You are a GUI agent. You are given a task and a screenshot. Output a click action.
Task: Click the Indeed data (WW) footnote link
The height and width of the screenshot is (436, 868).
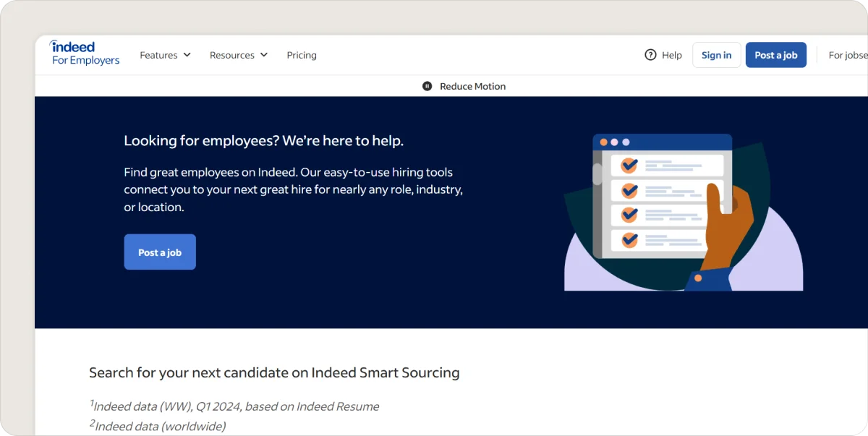234,406
